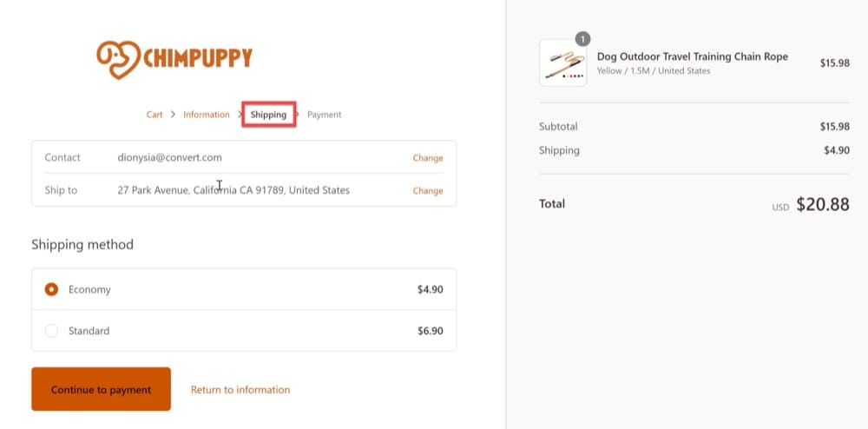Viewport: 868px width, 429px height.
Task: Select the highlighted Shipping breadcrumb
Action: click(268, 115)
